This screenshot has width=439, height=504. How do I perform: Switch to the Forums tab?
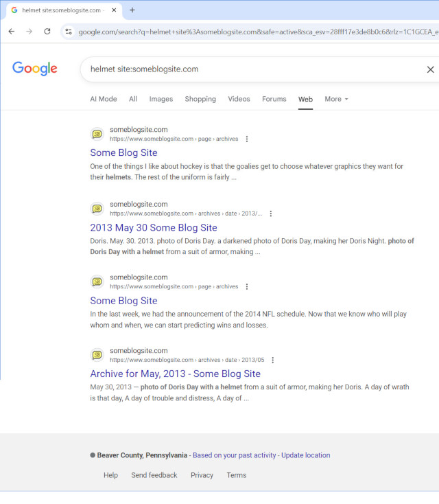tap(274, 99)
